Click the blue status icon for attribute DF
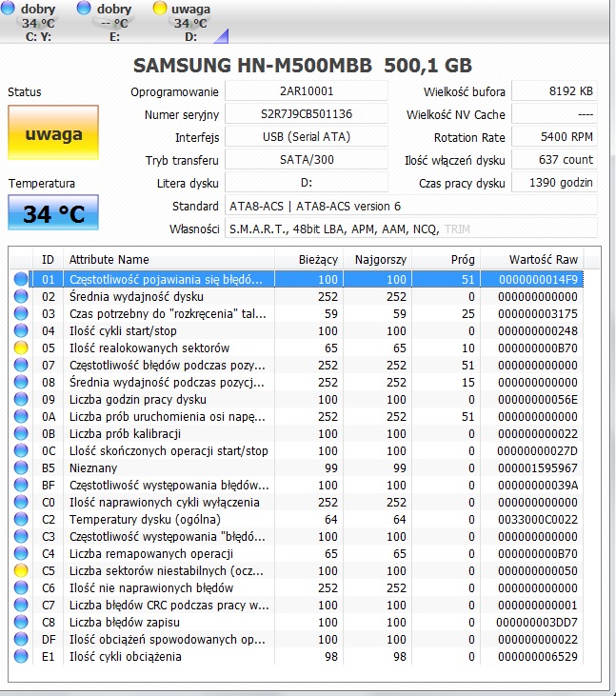 pyautogui.click(x=21, y=639)
